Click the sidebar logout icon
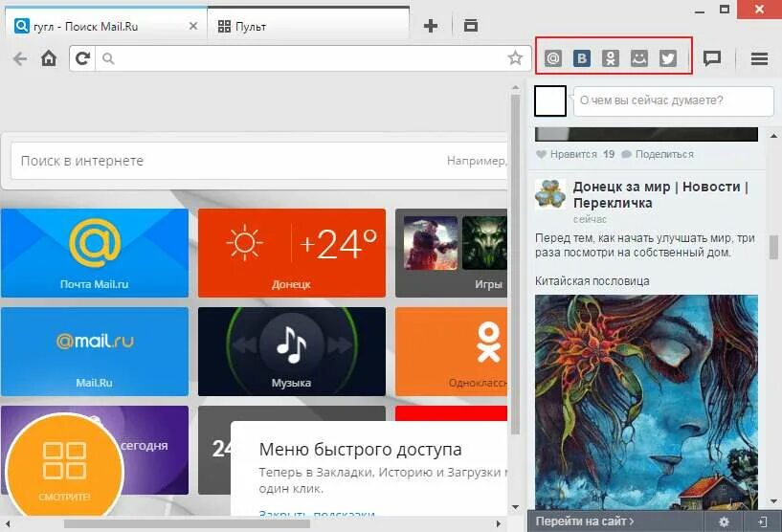The image size is (782, 532). pyautogui.click(x=763, y=521)
